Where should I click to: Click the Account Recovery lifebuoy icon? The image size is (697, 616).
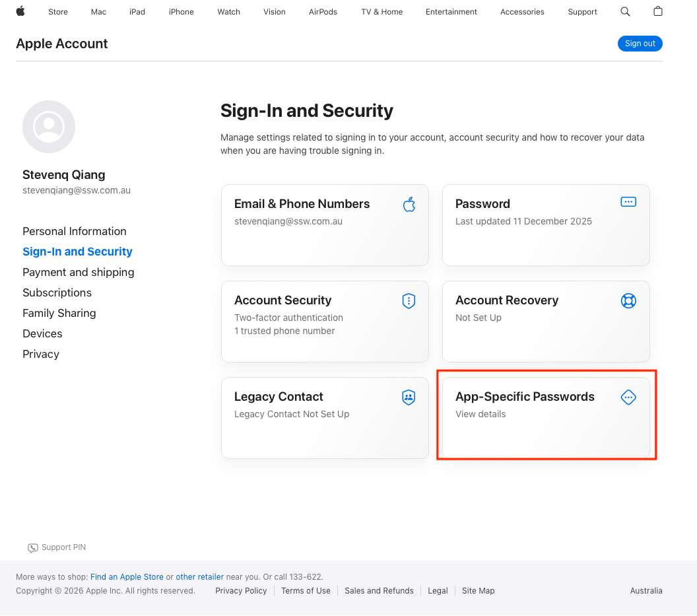click(628, 301)
